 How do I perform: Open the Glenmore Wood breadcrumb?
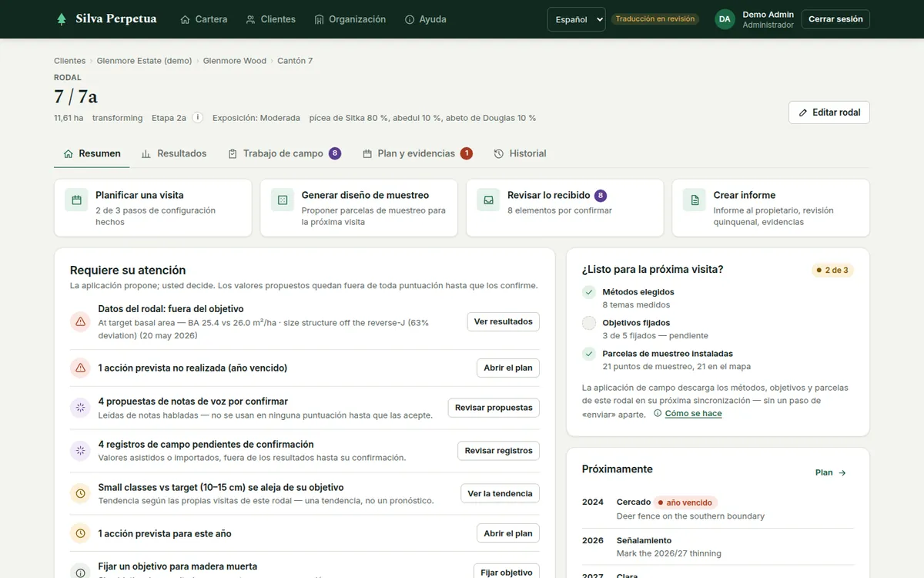point(235,61)
